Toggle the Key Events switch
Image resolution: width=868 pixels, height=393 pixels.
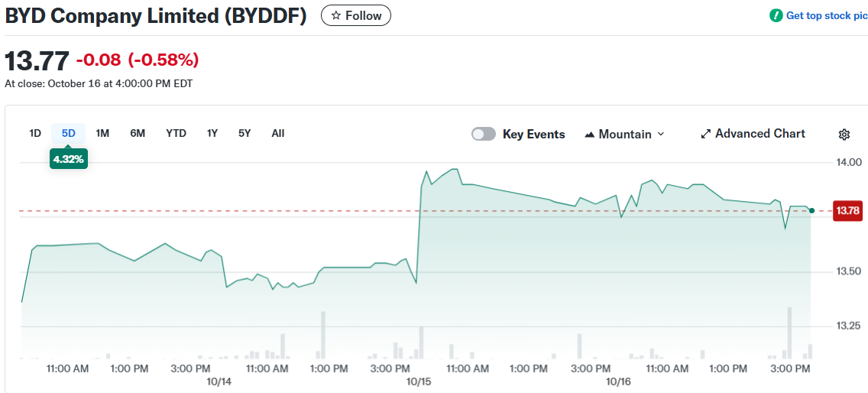[484, 134]
